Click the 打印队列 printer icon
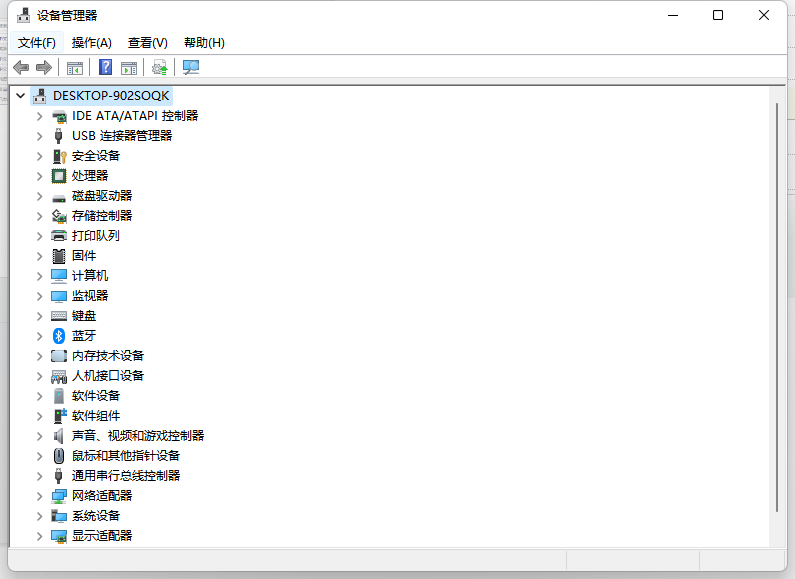The image size is (795, 579). [x=59, y=236]
